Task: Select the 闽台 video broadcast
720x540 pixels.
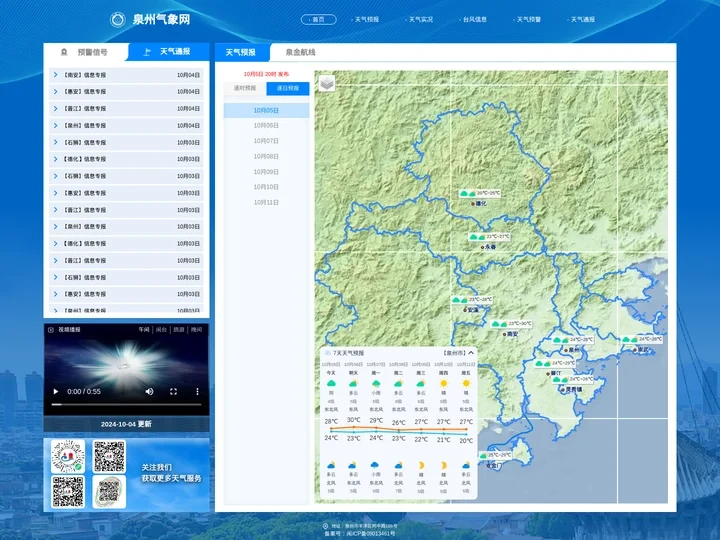Action: pyautogui.click(x=161, y=330)
